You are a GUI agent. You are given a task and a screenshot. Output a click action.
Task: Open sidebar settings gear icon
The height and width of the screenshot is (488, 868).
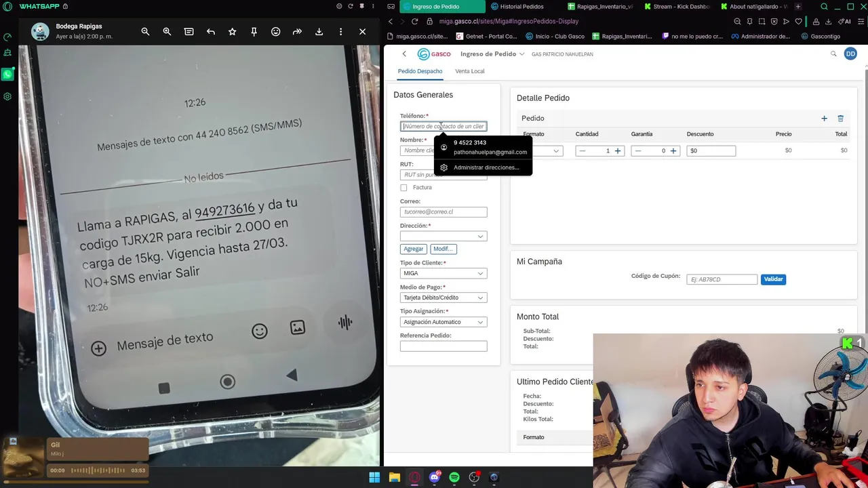click(x=7, y=96)
